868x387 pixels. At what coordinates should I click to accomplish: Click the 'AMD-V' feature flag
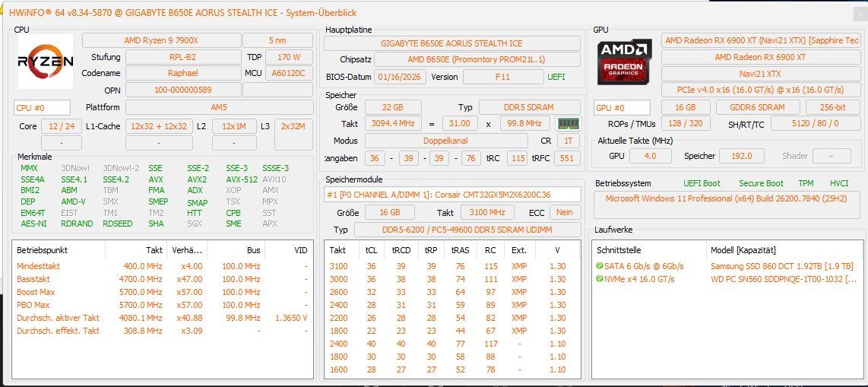click(74, 201)
